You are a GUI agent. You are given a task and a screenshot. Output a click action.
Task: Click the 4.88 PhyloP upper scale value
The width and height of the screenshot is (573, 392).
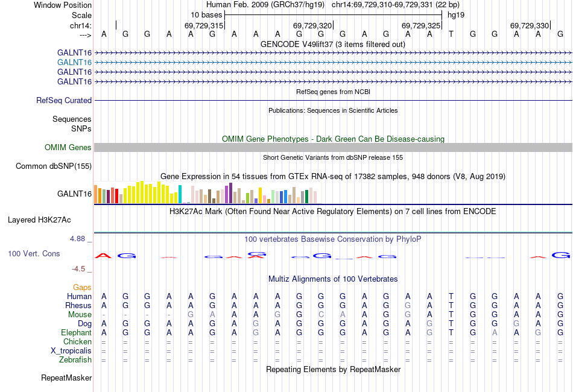[x=77, y=239]
